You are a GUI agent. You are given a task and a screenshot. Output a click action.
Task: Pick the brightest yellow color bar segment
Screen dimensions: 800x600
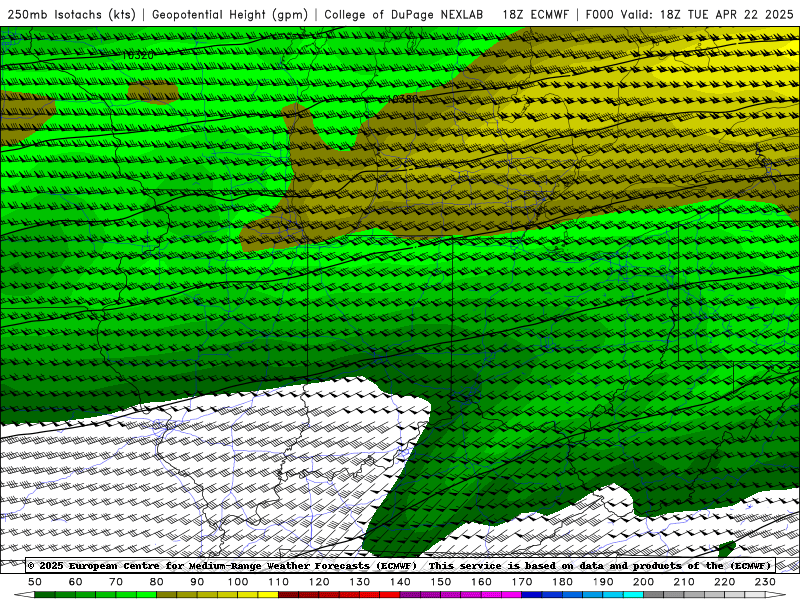coord(268,595)
